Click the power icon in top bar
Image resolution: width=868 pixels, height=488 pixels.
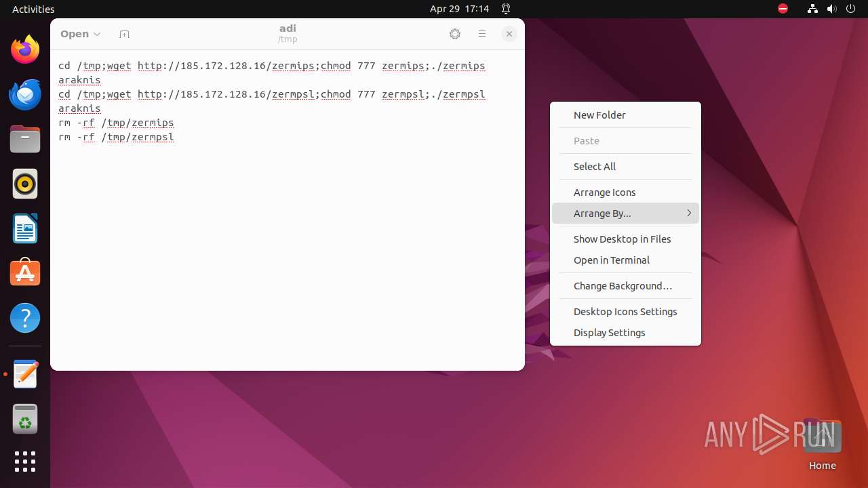point(851,9)
